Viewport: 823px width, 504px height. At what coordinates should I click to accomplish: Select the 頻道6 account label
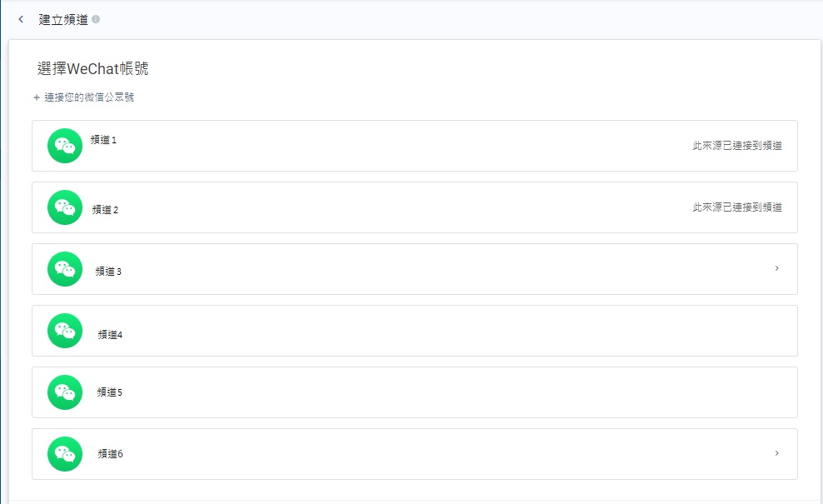click(111, 454)
